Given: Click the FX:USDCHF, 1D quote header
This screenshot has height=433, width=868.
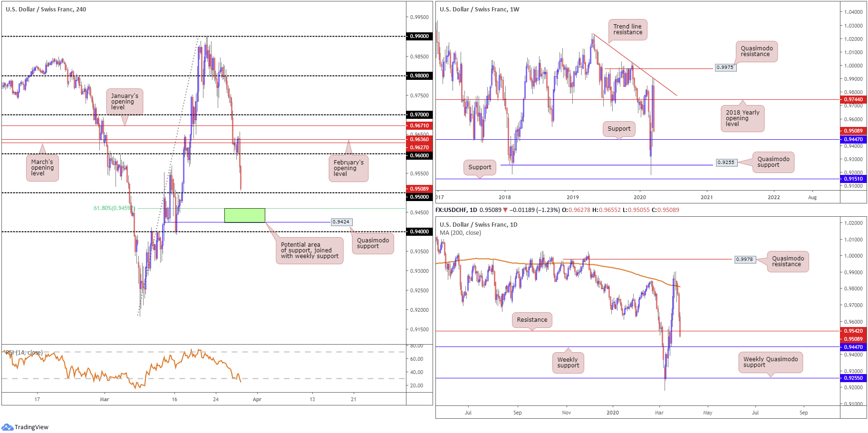Looking at the screenshot, I should point(557,210).
